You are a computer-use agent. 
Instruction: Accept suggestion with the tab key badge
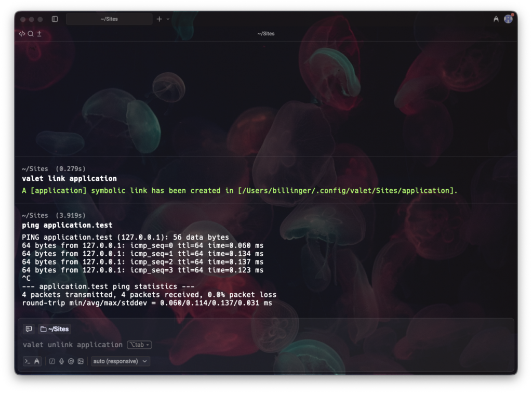pyautogui.click(x=139, y=345)
